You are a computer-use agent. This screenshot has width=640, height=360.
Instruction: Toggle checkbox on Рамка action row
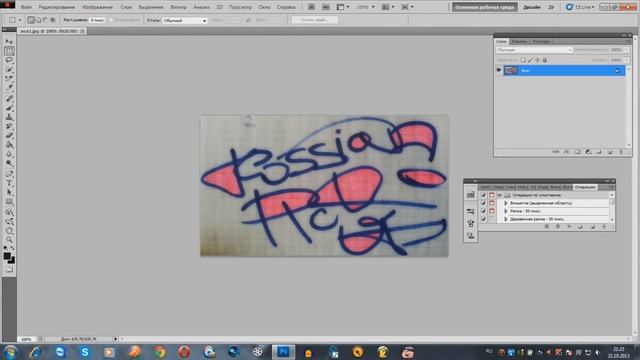coord(484,211)
